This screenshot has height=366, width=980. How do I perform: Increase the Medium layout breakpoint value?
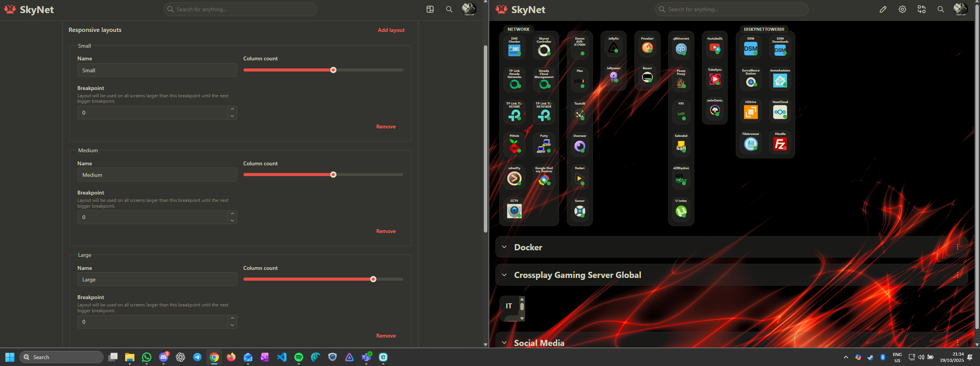232,214
